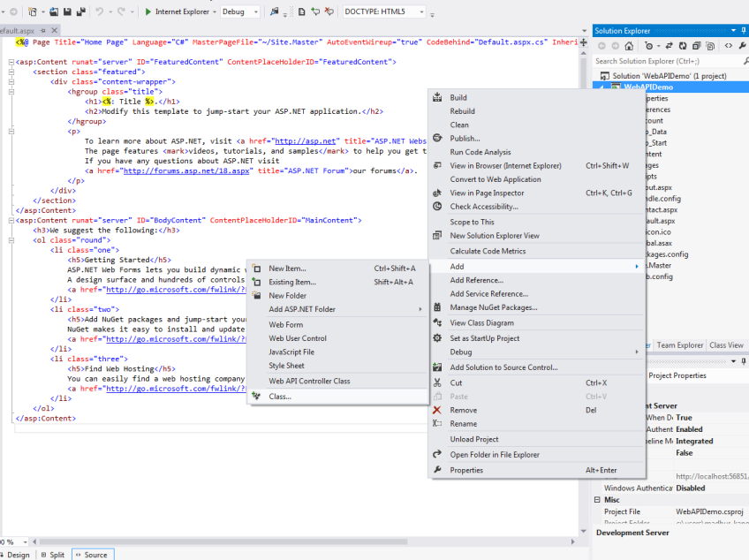The height and width of the screenshot is (560, 749).
Task: Collapse All items in Solution Explorer
Action: point(696,45)
